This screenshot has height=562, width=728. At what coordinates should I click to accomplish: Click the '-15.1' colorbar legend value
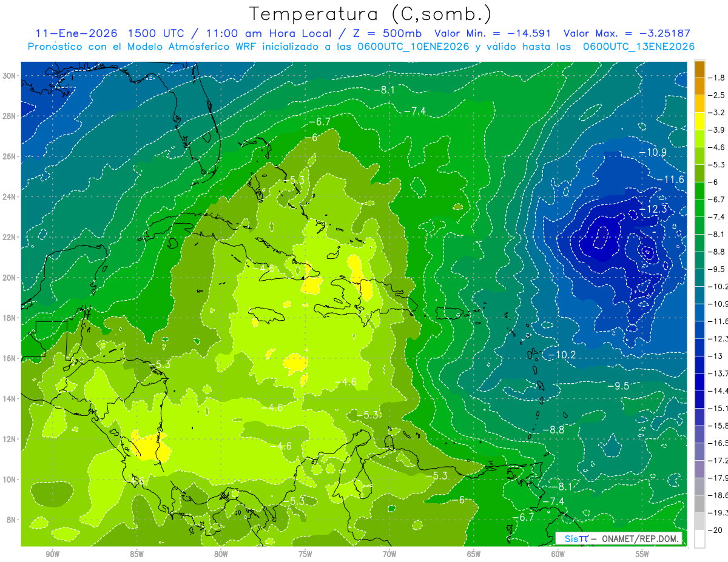tap(718, 408)
